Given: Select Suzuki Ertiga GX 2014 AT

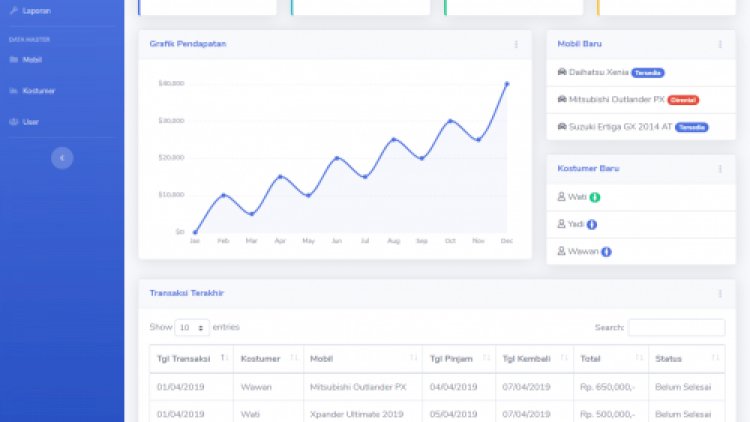Looking at the screenshot, I should (x=620, y=127).
